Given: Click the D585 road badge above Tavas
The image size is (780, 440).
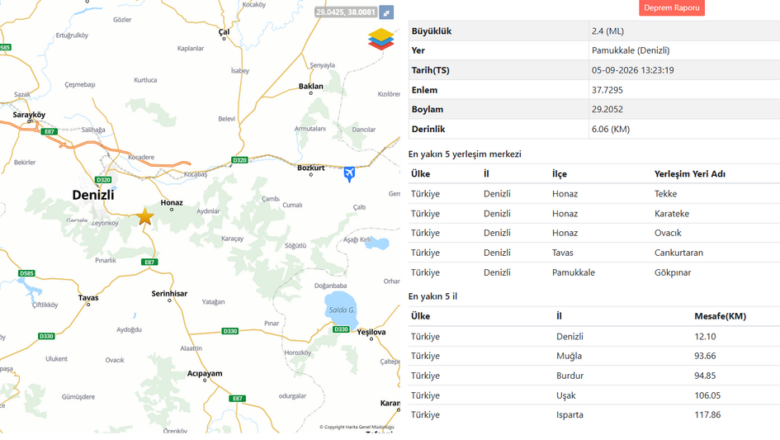Looking at the screenshot, I should 26,273.
